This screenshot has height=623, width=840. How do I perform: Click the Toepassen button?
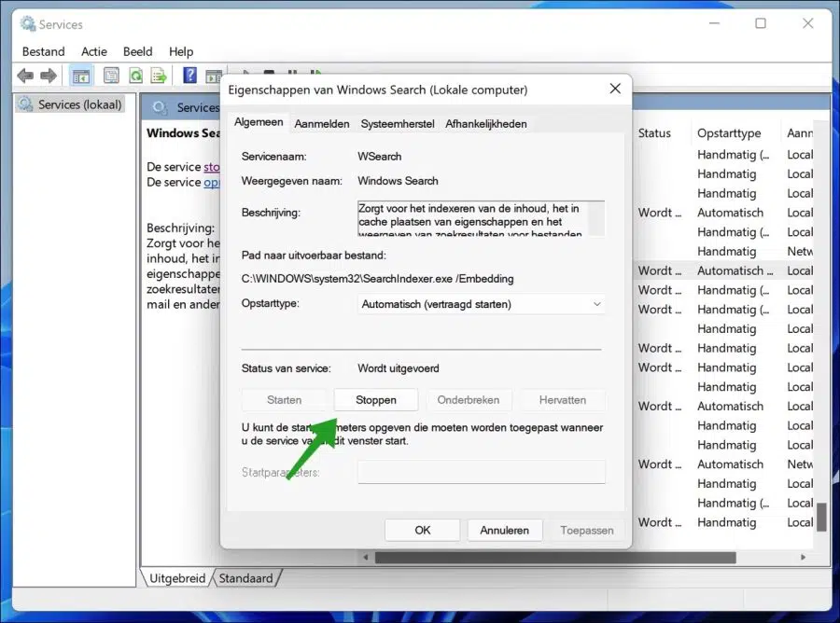(x=587, y=530)
